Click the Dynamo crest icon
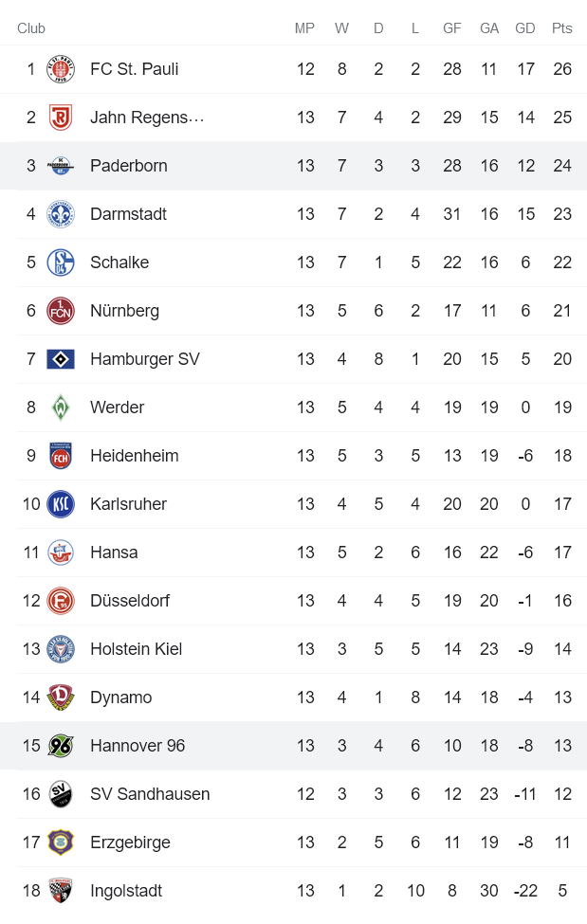Image resolution: width=587 pixels, height=924 pixels. 60,697
